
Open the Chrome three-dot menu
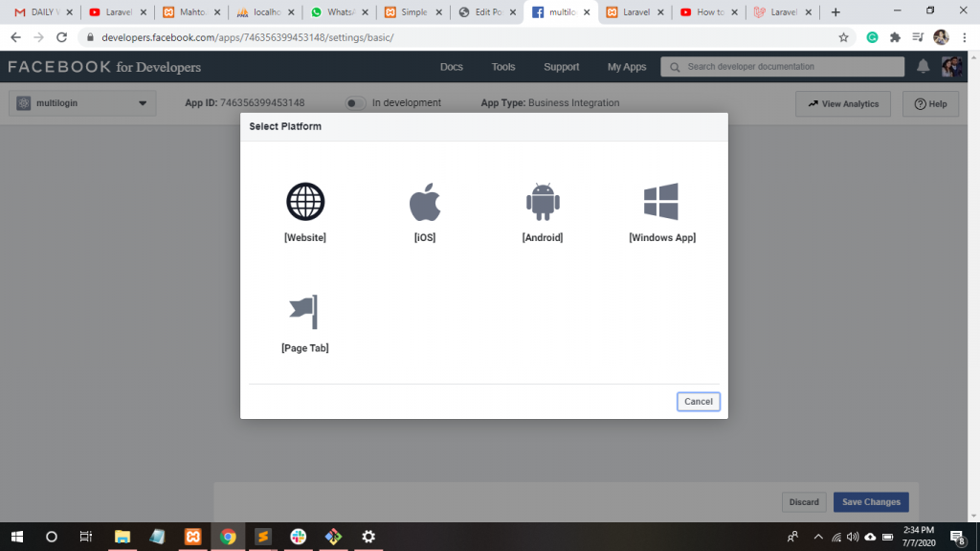pos(965,37)
